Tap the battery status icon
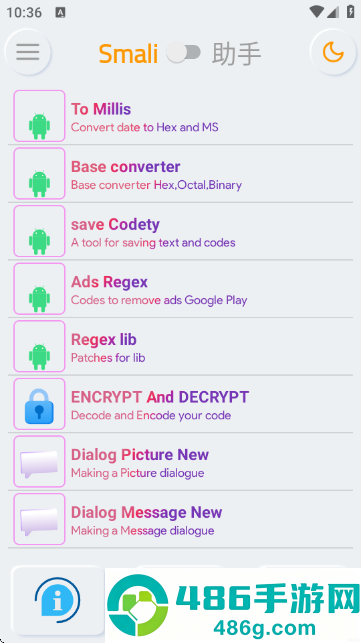Viewport: 361px width, 643px height. pos(350,11)
